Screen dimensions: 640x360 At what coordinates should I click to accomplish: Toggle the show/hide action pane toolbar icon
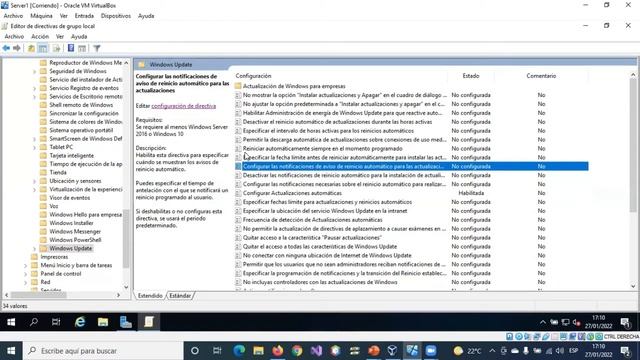[82, 48]
